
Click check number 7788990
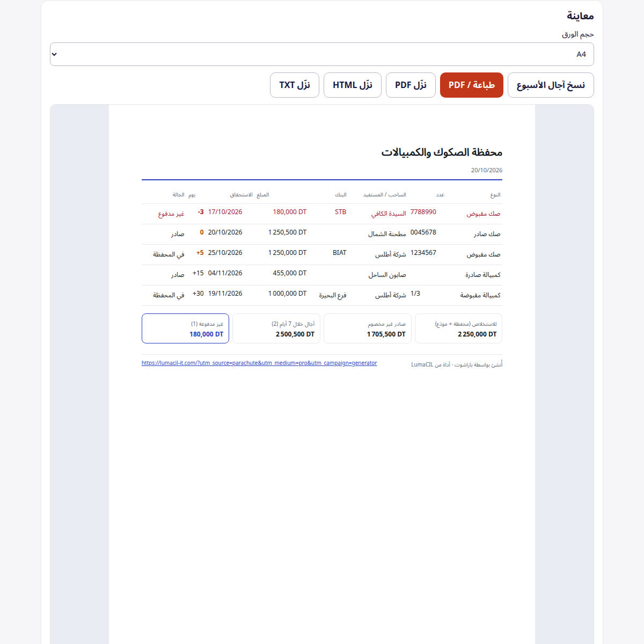pos(423,212)
